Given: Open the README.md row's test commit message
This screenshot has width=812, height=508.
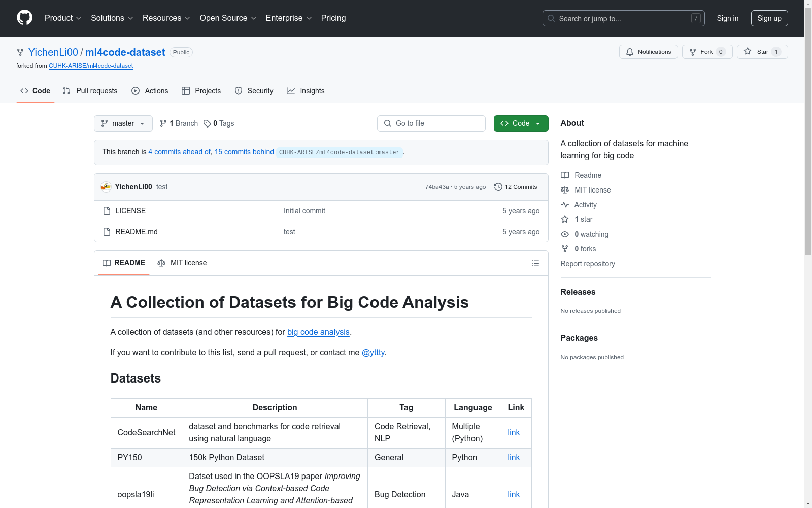Looking at the screenshot, I should click(289, 232).
